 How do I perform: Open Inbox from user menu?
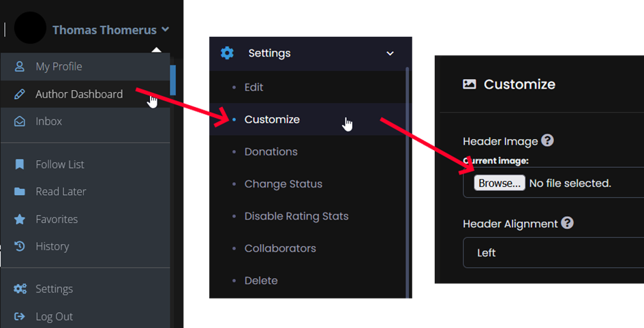pos(85,121)
